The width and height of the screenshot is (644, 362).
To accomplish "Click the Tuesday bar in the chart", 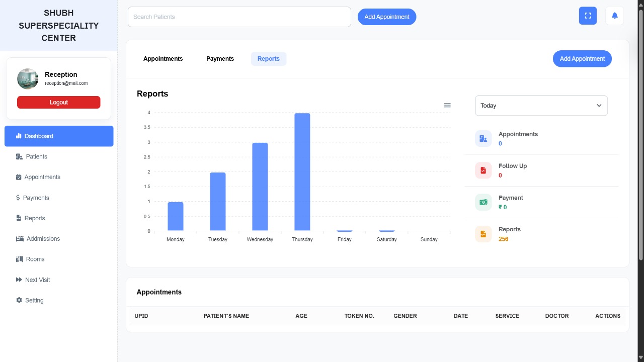I will click(x=218, y=202).
